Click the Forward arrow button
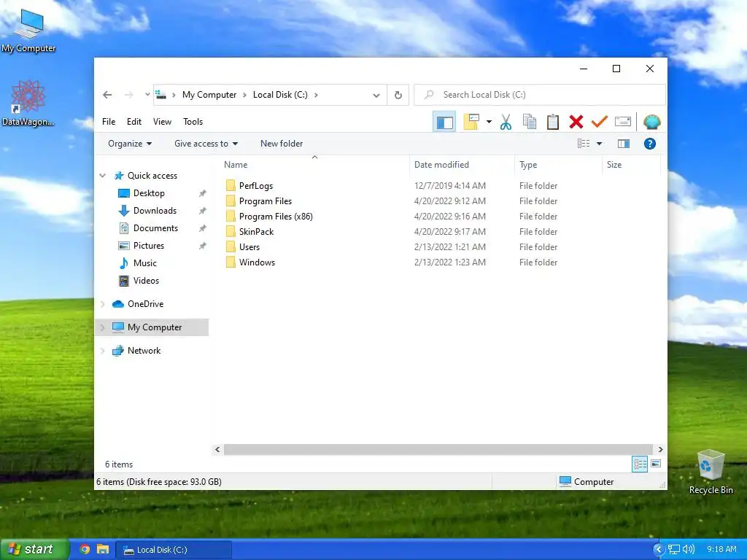 (x=128, y=95)
